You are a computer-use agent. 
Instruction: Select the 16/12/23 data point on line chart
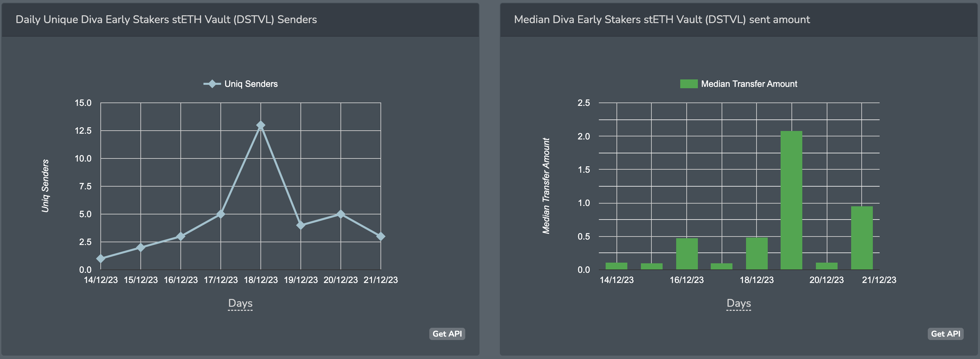(181, 237)
